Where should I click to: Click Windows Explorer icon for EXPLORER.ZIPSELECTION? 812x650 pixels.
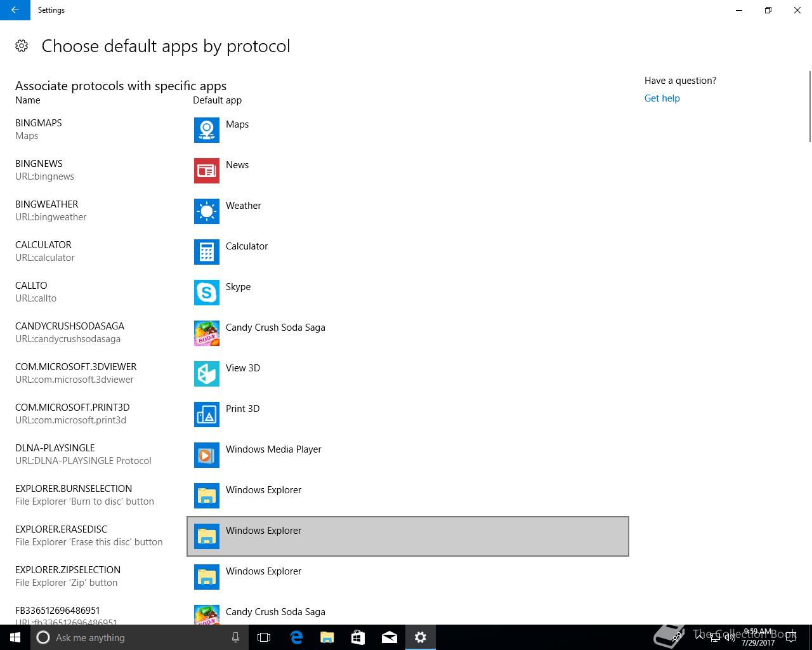(207, 577)
